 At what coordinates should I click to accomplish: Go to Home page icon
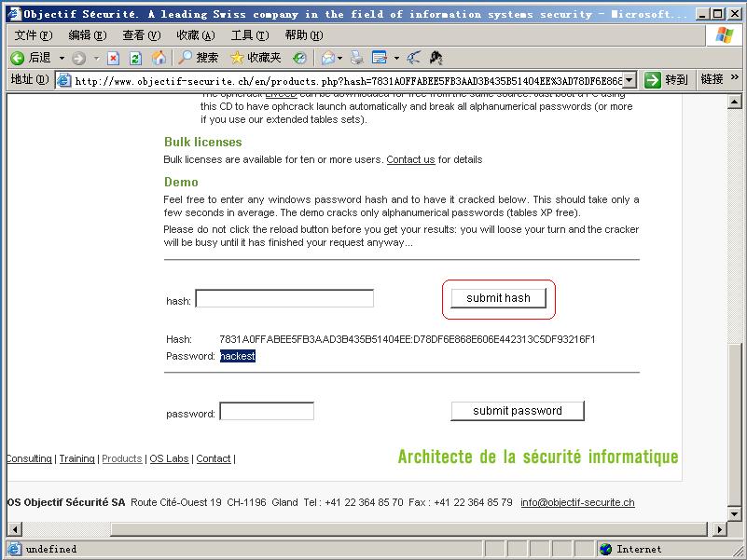tap(159, 58)
